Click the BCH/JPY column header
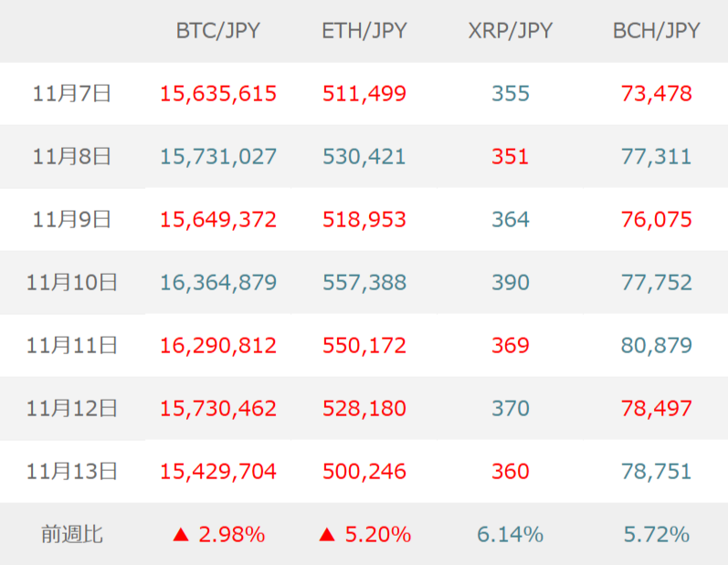The height and width of the screenshot is (565, 728). (656, 30)
